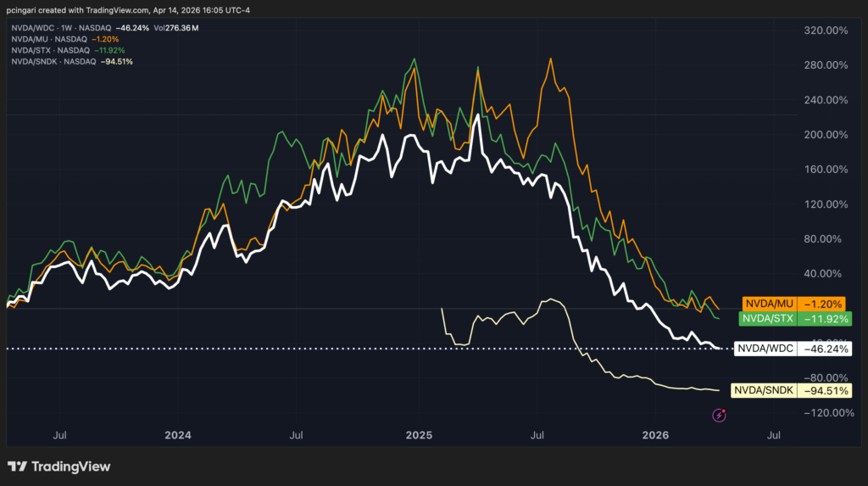Click the green NVDA/STX price label
Screen dimensions: 868x486
pos(796,319)
